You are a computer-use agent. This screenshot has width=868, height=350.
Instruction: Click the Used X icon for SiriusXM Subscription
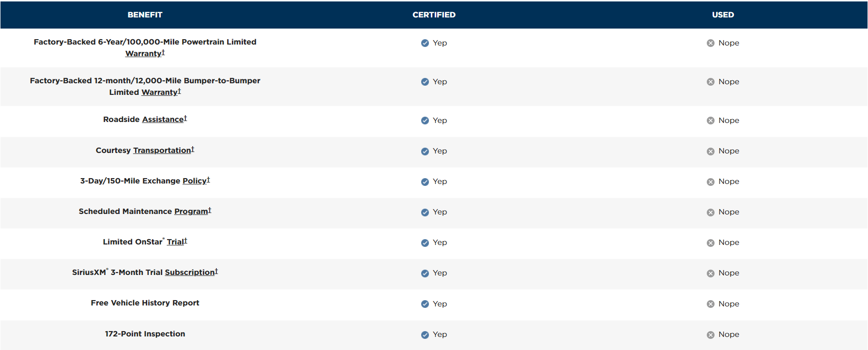pos(711,274)
